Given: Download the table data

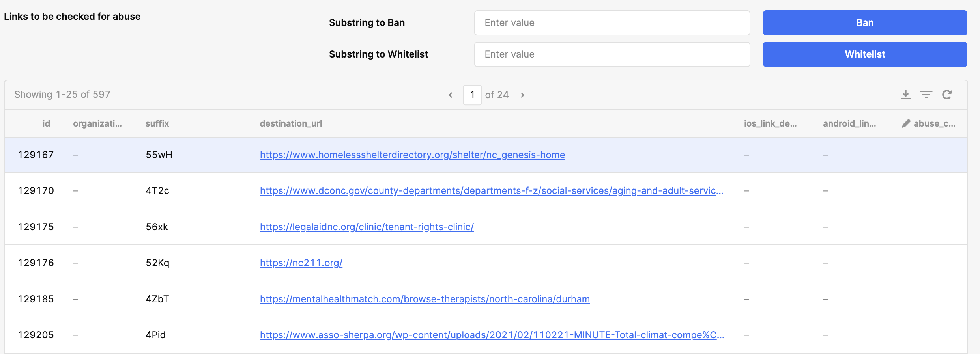Looking at the screenshot, I should (905, 95).
